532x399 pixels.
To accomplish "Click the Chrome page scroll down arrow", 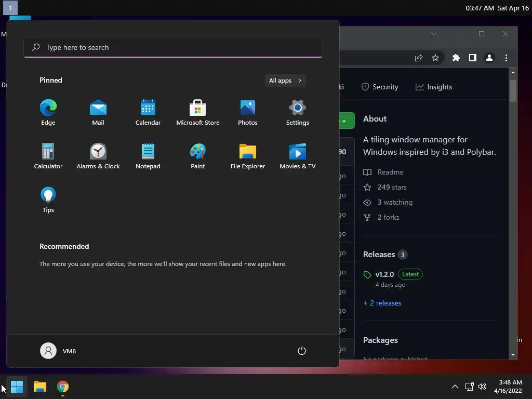I will [513, 355].
